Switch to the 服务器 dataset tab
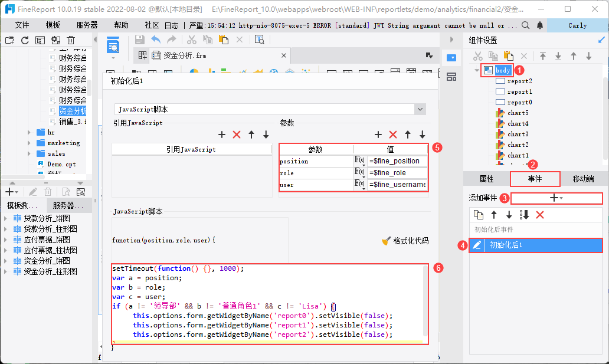The width and height of the screenshot is (609, 364). pos(68,205)
